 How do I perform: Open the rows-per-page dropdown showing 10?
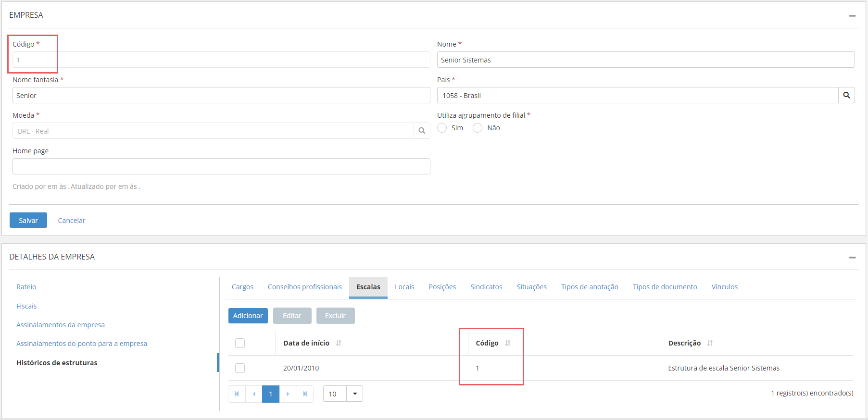pos(355,394)
